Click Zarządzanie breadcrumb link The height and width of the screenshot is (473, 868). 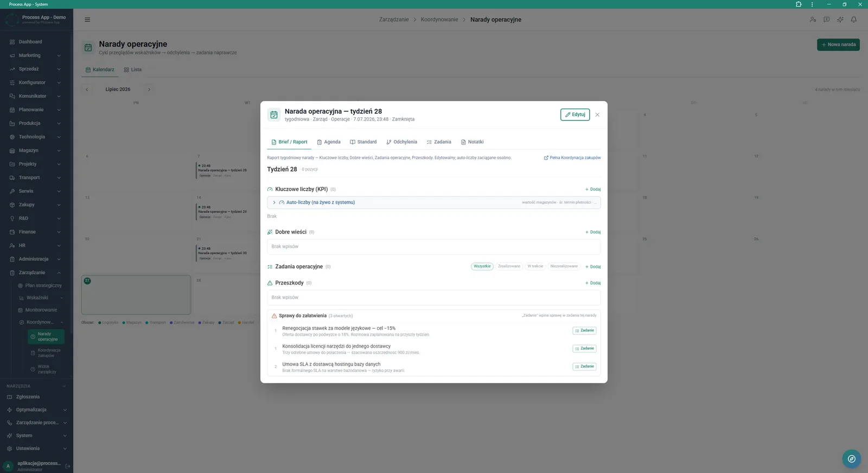pyautogui.click(x=394, y=20)
